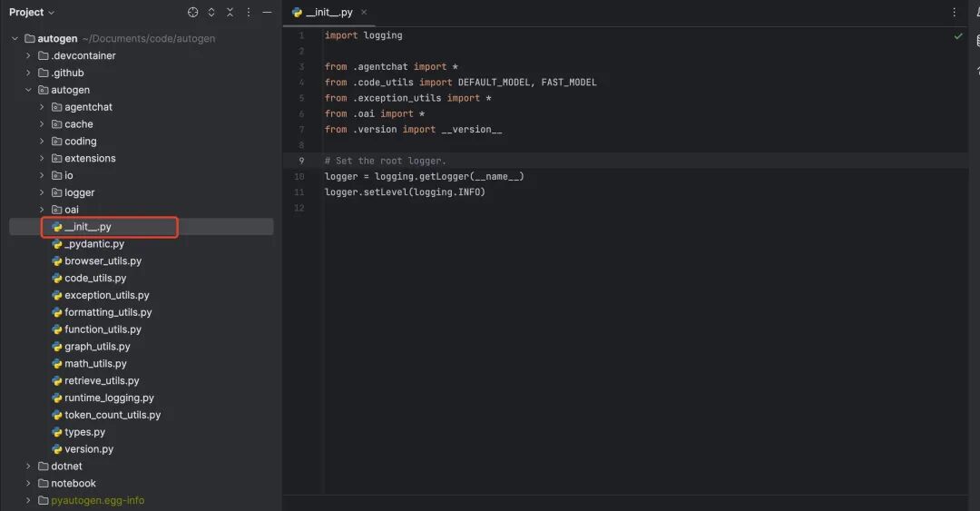Collapse the inner autogen package folder

tap(29, 90)
